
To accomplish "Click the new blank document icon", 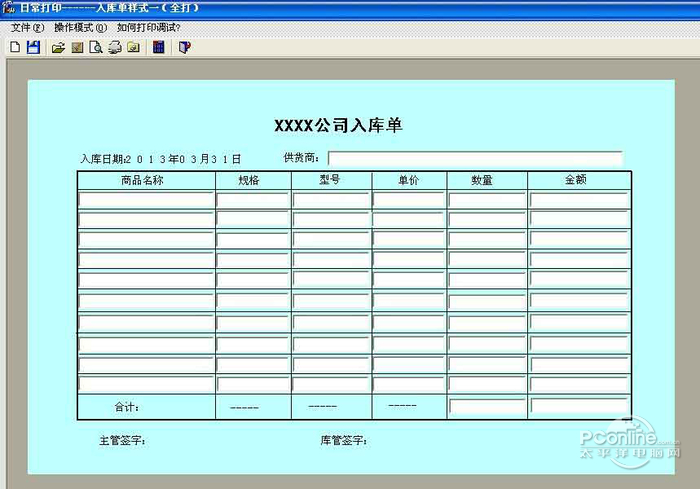I will click(15, 47).
